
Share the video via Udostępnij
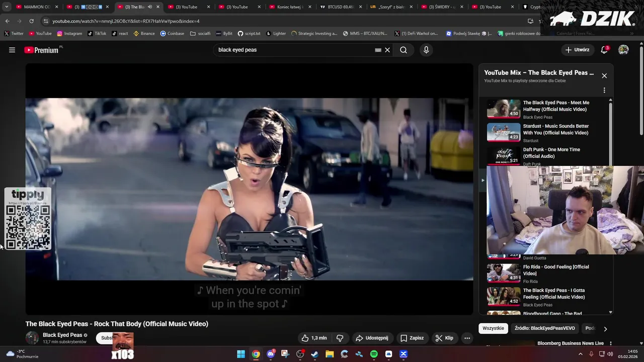tap(372, 338)
